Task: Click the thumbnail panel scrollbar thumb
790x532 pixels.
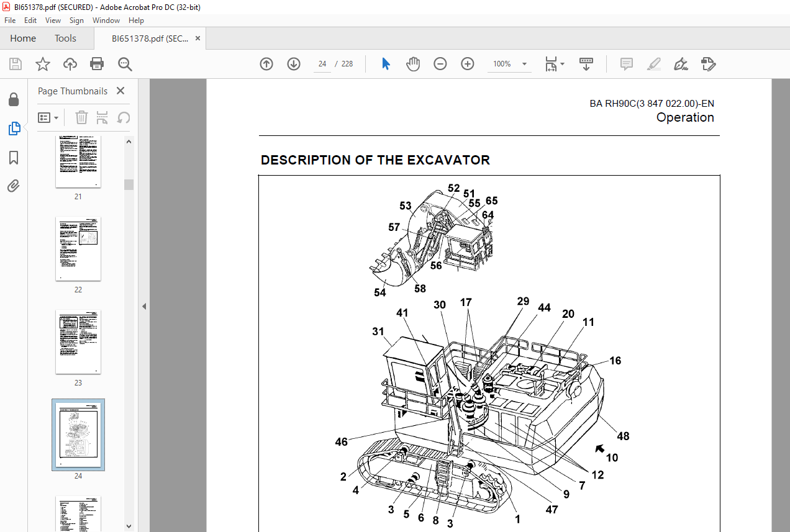Action: (x=129, y=184)
